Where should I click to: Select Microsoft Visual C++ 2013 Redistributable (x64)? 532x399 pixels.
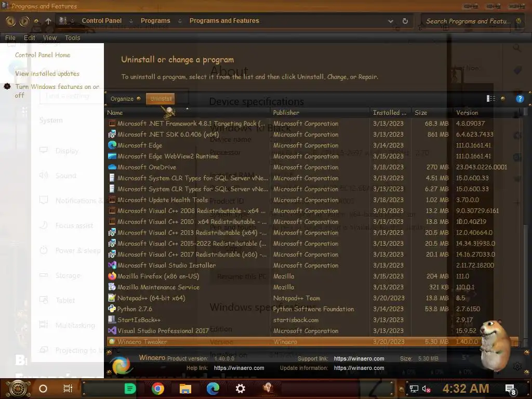click(312, 232)
